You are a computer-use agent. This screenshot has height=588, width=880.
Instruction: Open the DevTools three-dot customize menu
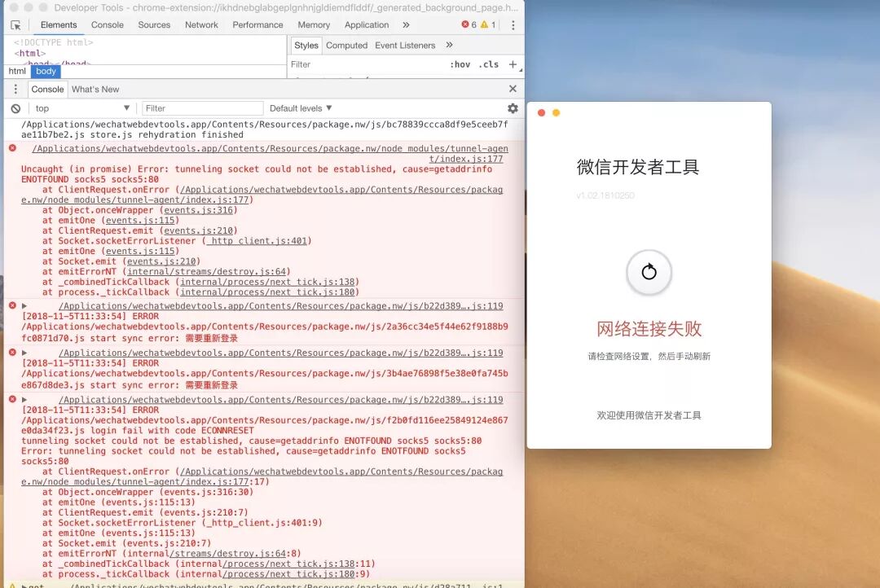[x=513, y=25]
